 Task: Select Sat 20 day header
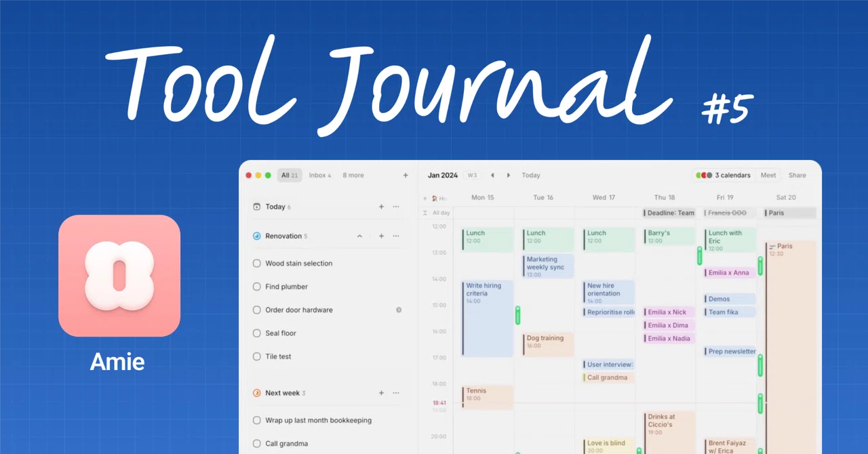786,198
